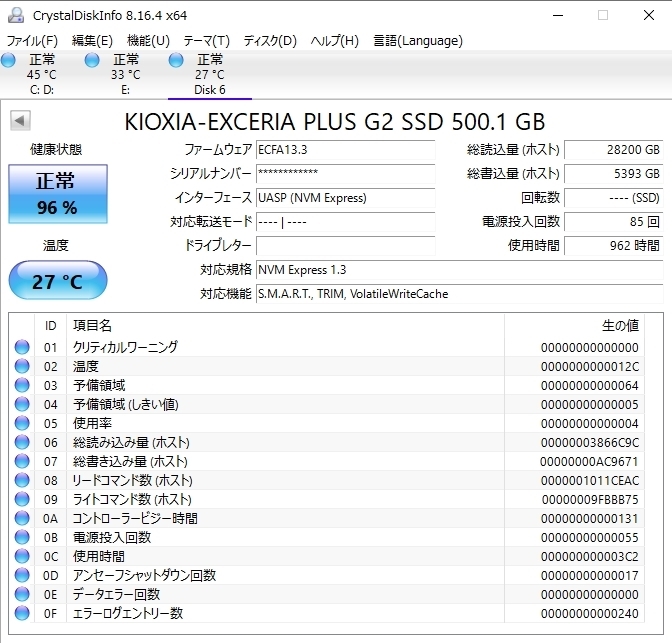Select raw value 0000000000240

(x=590, y=613)
